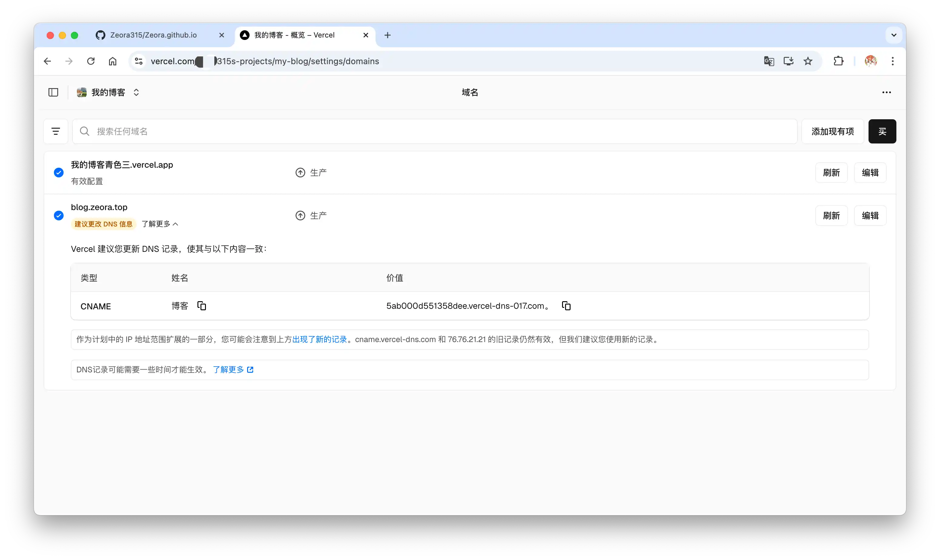Click the 添加现有项 button
Viewport: 940px width, 560px height.
coord(832,131)
